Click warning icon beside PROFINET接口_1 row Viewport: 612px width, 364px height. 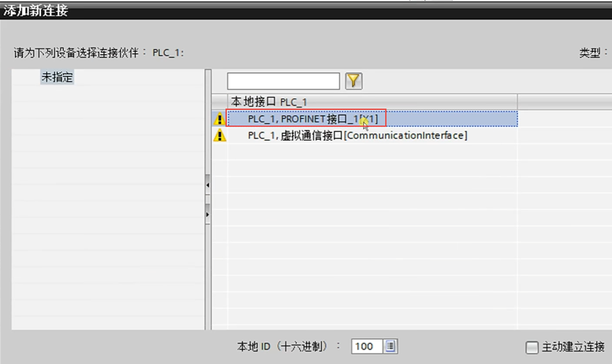click(x=220, y=119)
